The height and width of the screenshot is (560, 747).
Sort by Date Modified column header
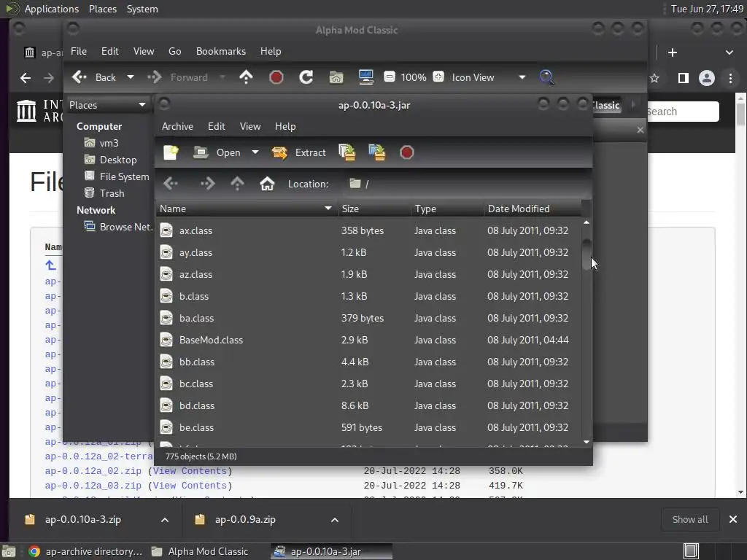click(532, 209)
